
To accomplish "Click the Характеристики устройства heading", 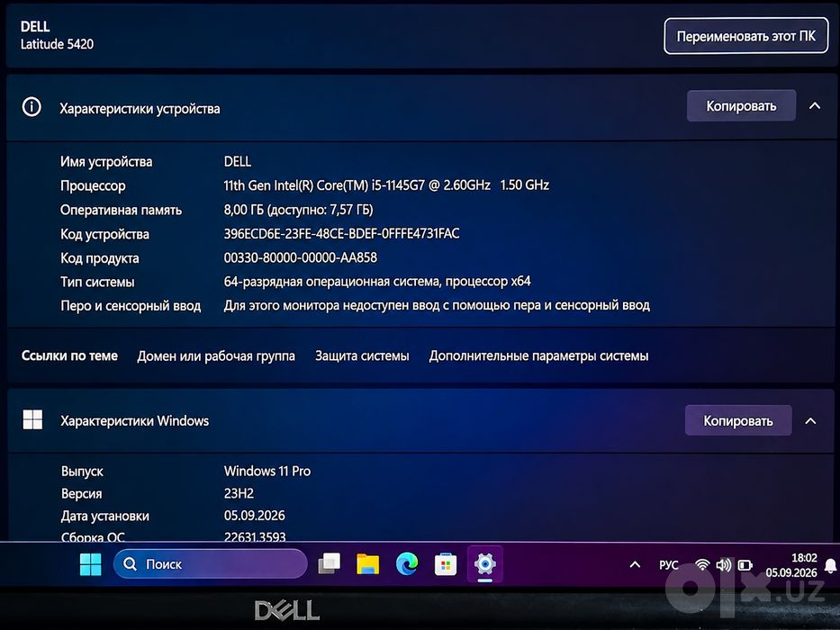I will [x=140, y=109].
